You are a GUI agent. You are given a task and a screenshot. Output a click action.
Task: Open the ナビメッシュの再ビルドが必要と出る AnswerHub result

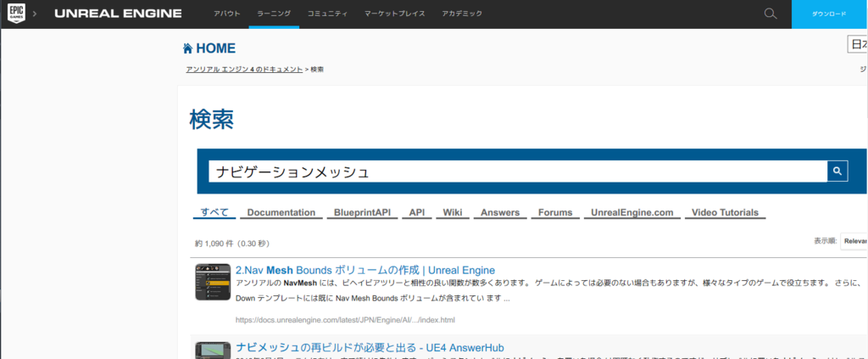pos(370,347)
